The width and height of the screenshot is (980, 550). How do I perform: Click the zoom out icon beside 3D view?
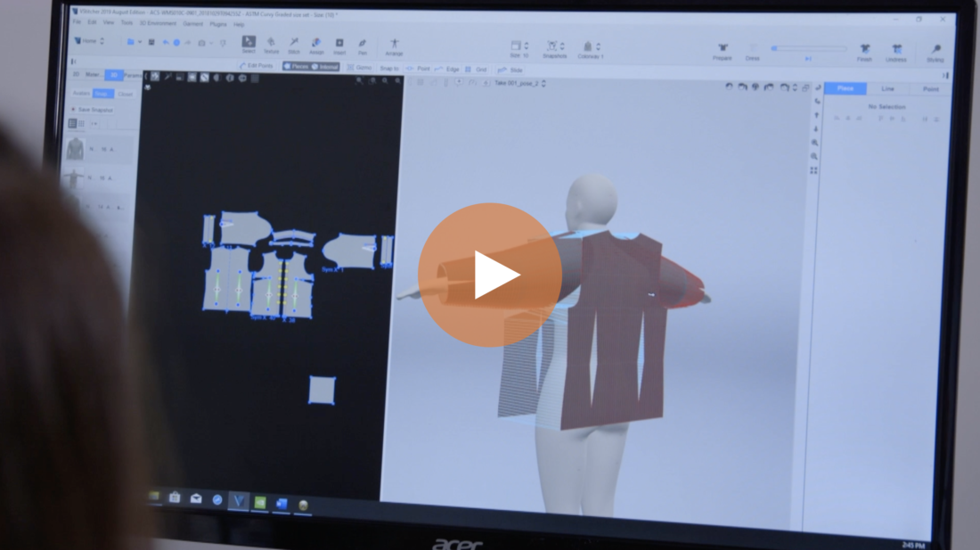click(x=813, y=157)
